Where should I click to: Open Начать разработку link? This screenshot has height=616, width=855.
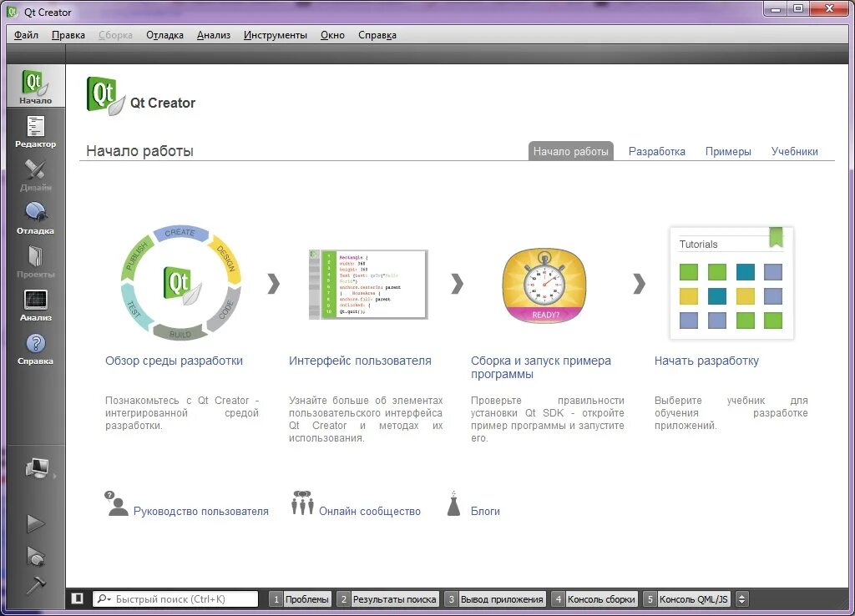point(706,361)
